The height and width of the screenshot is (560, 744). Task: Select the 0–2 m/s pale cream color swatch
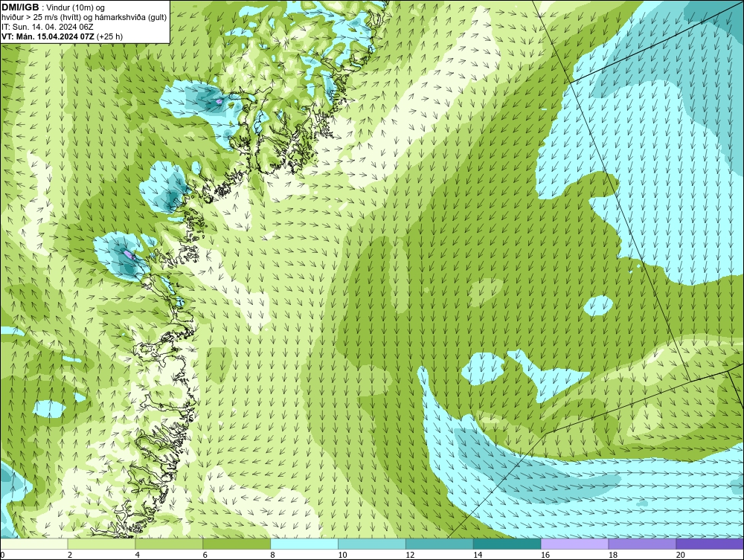point(33,544)
